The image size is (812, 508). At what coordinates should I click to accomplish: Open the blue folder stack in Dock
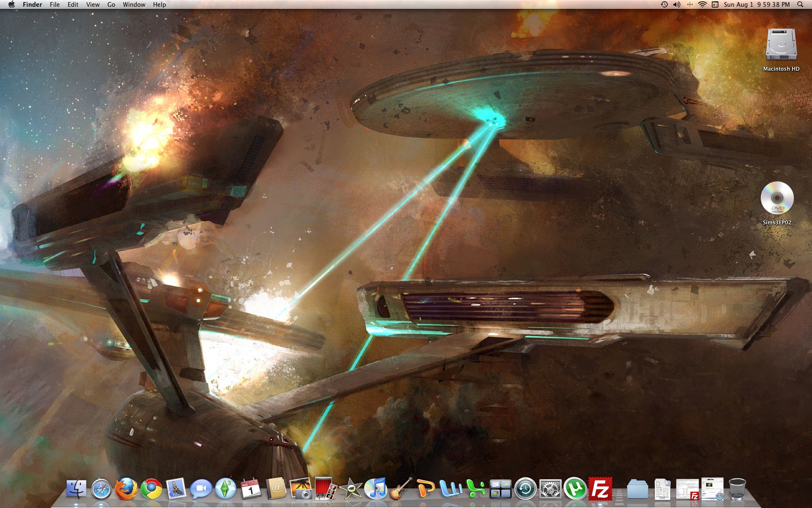click(637, 490)
